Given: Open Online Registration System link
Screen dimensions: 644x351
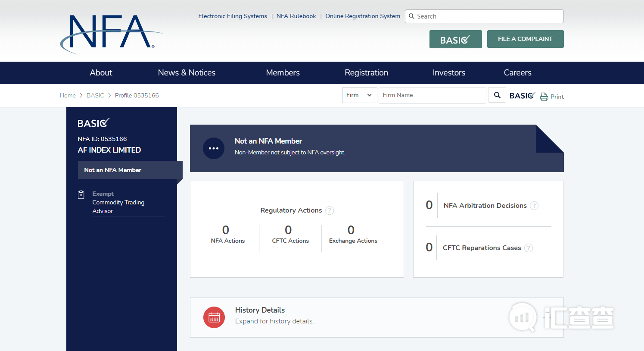Looking at the screenshot, I should click(363, 16).
